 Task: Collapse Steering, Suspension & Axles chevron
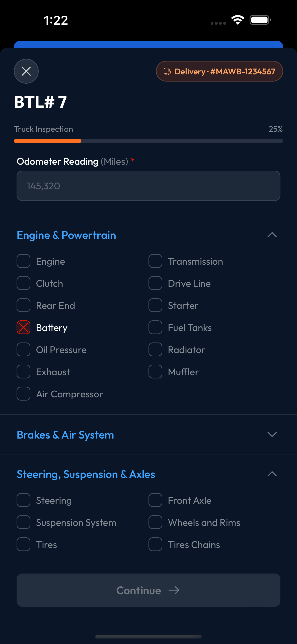272,474
